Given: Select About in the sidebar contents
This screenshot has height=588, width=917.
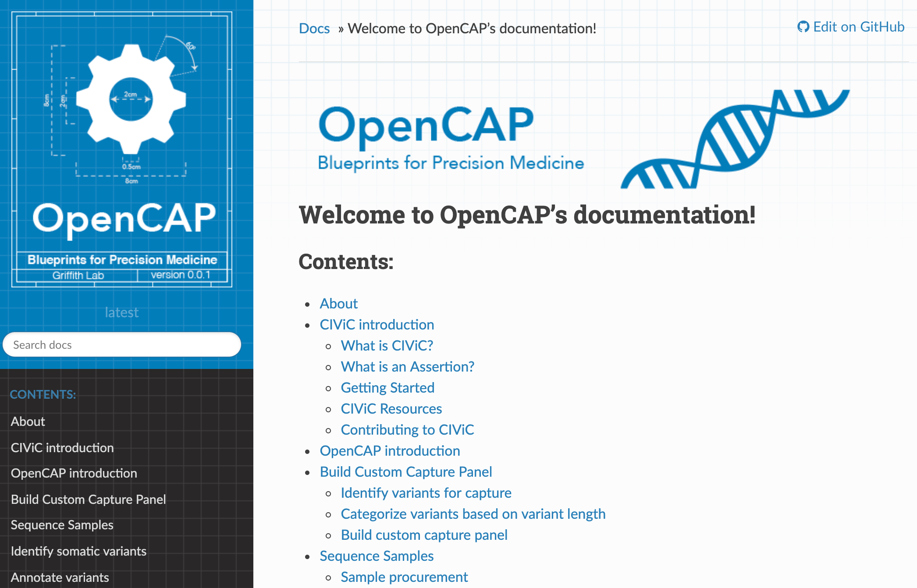Looking at the screenshot, I should click(x=28, y=422).
